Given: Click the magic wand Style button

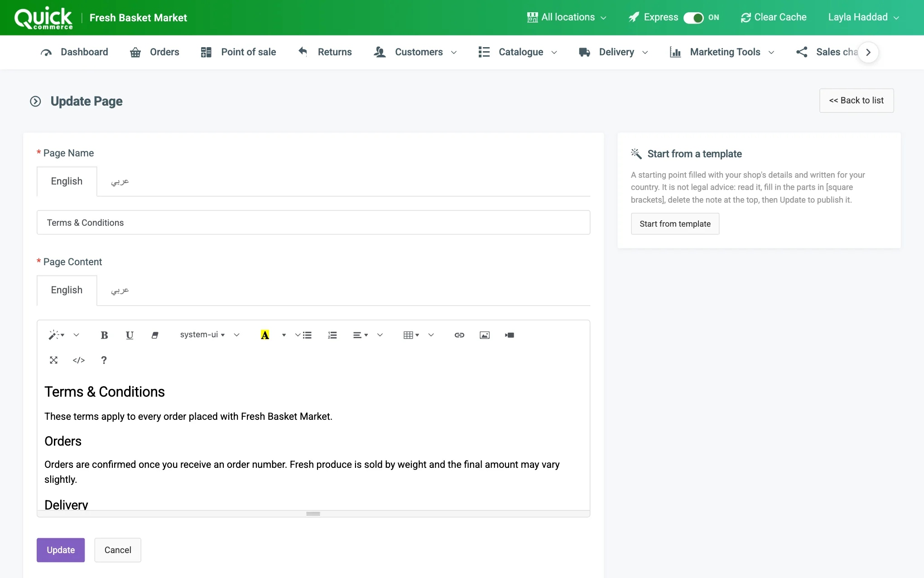Looking at the screenshot, I should pos(57,335).
